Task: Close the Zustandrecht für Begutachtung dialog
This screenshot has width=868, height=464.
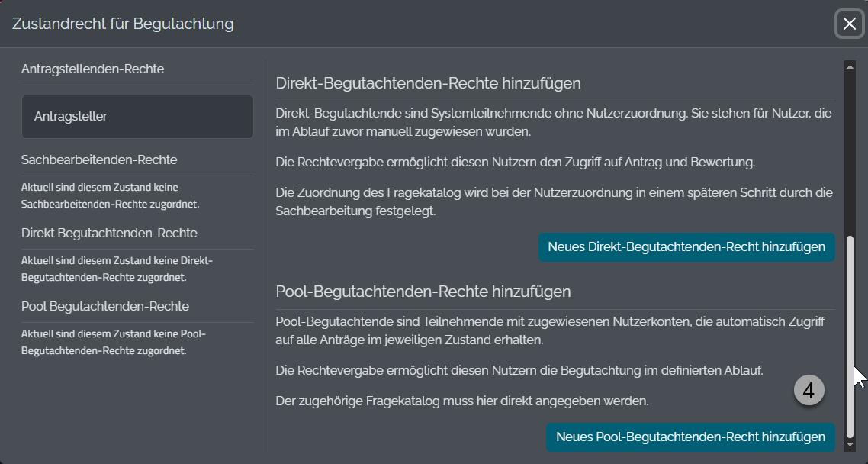Action: pyautogui.click(x=848, y=24)
